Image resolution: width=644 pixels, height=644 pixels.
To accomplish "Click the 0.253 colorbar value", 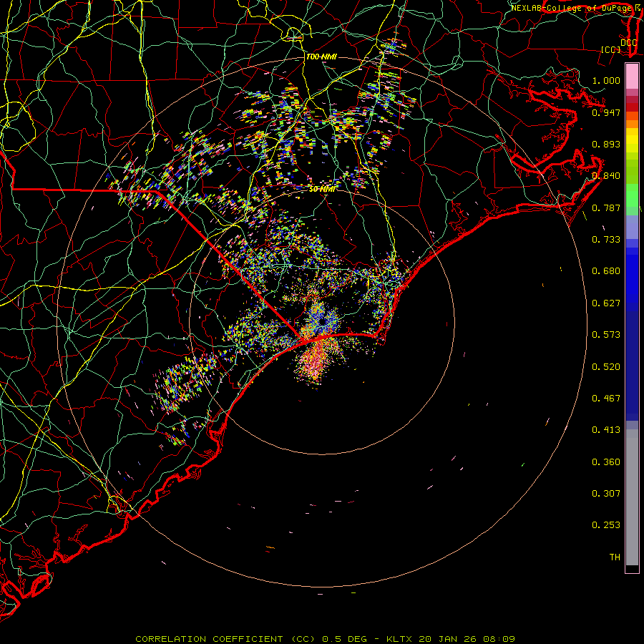I will click(606, 525).
